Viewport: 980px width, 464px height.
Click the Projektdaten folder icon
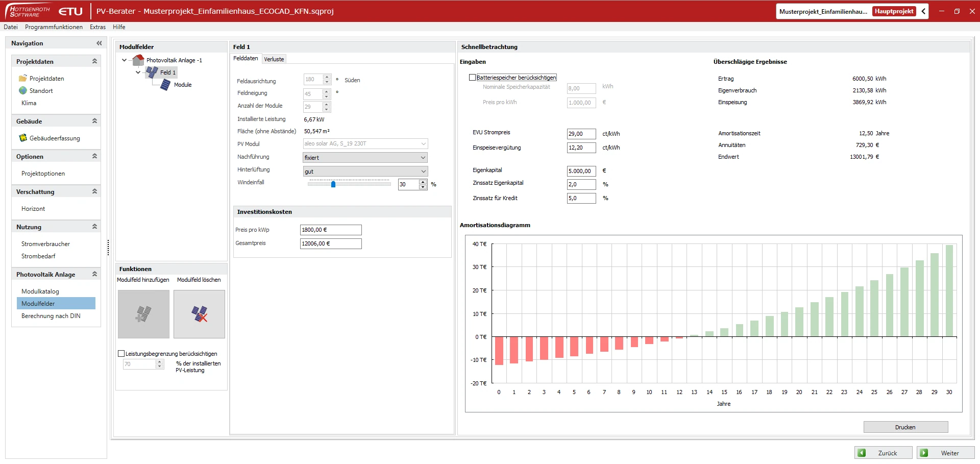pos(22,78)
